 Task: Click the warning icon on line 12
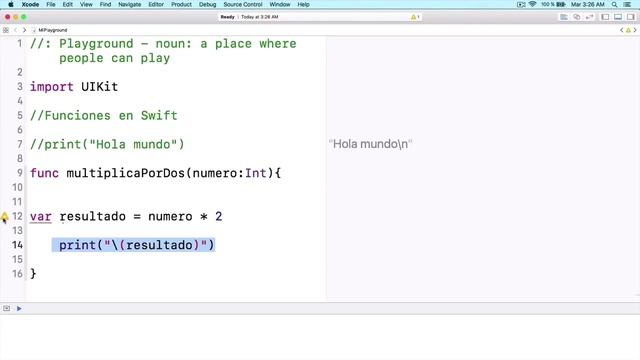coord(4,217)
